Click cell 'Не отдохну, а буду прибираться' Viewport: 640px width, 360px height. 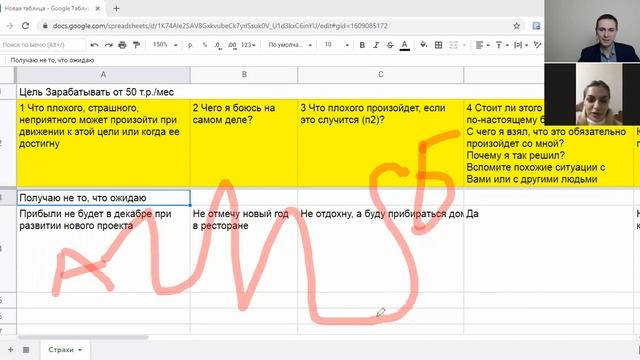point(381,249)
